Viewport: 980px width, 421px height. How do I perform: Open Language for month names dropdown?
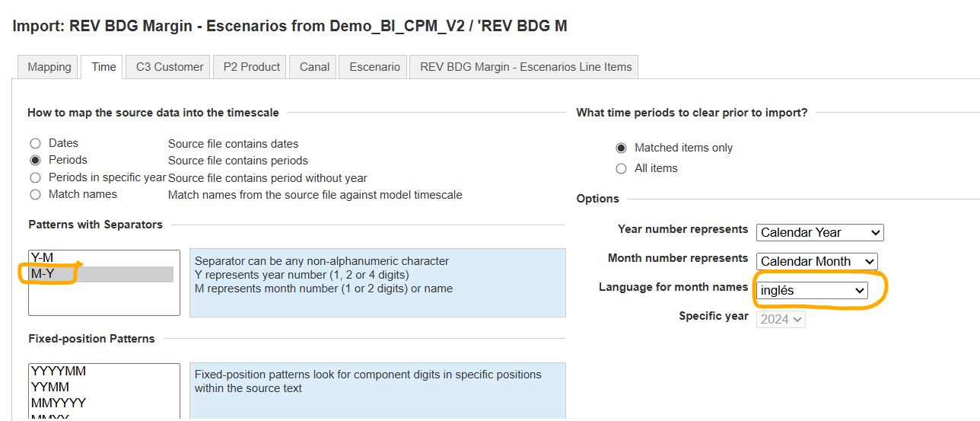tap(813, 290)
